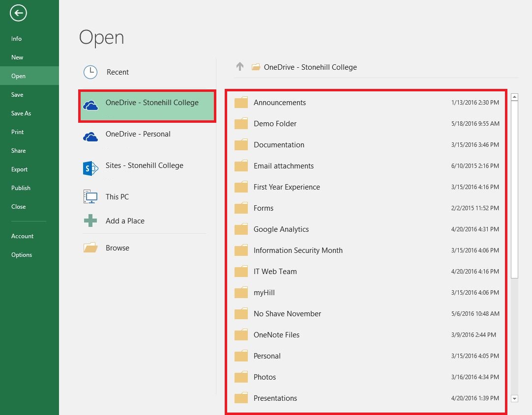
Task: Click the Google Analytics folder name
Action: pos(281,229)
